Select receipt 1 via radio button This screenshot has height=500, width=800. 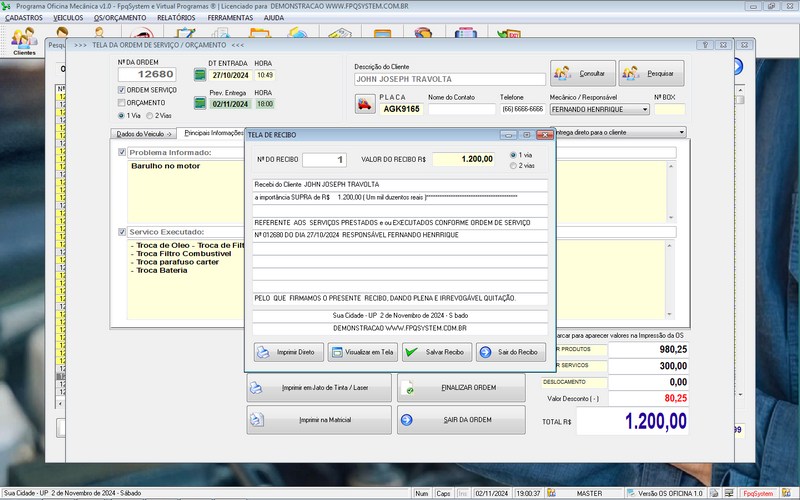click(513, 155)
